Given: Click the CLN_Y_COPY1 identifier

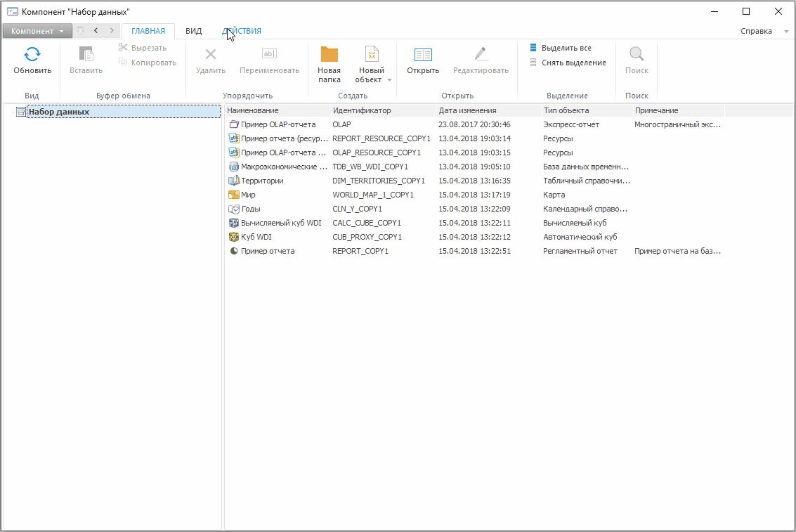Looking at the screenshot, I should tap(358, 209).
